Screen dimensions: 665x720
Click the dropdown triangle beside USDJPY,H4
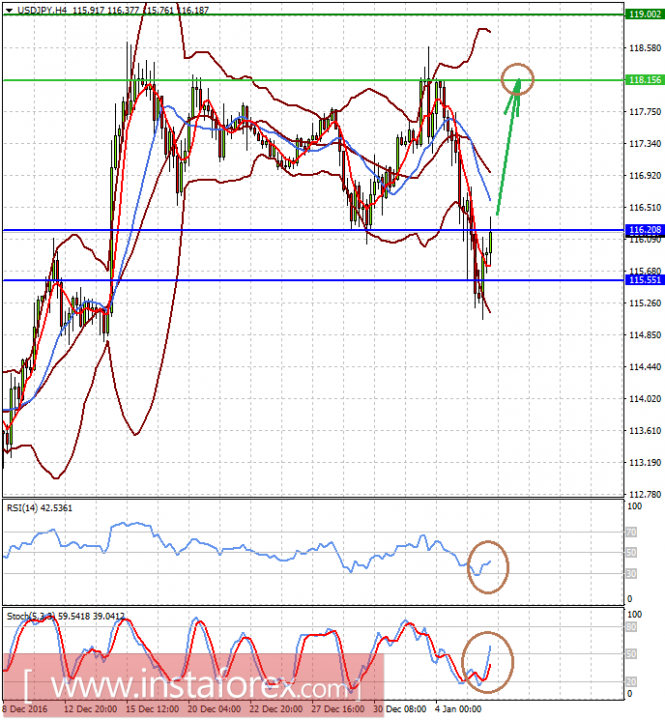(x=8, y=8)
